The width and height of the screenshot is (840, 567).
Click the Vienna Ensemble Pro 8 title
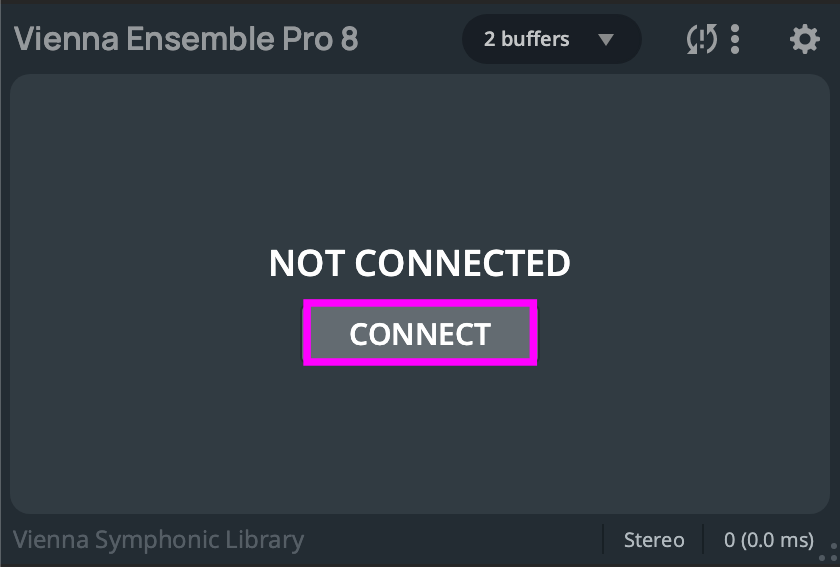[x=186, y=40]
